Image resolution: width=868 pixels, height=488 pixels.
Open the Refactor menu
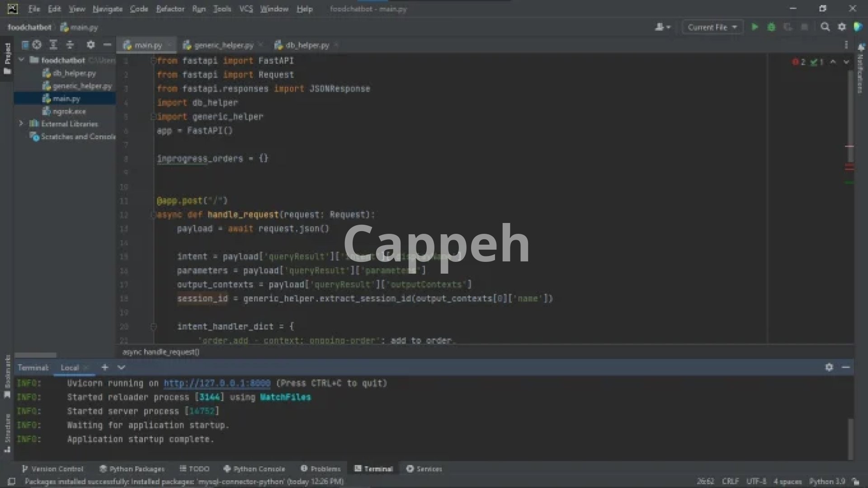(x=170, y=9)
